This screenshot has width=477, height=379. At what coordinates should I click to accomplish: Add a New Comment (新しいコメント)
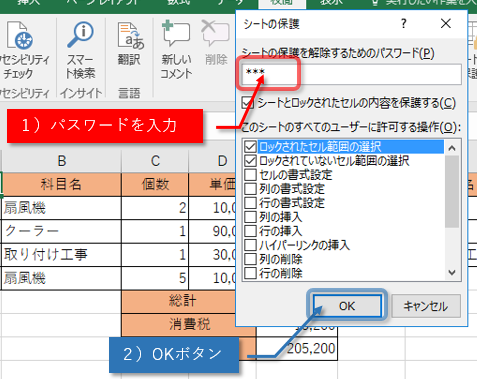coord(176,50)
